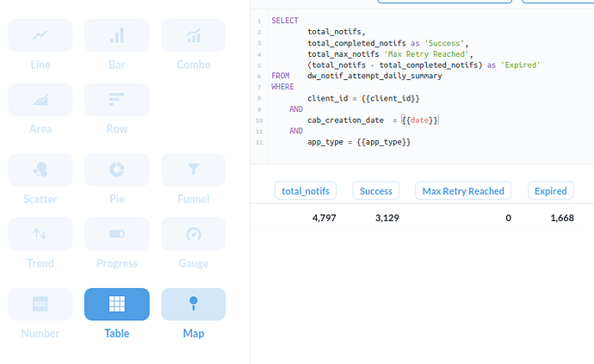Click the total_max_notifs field on line 4

[x=343, y=54]
